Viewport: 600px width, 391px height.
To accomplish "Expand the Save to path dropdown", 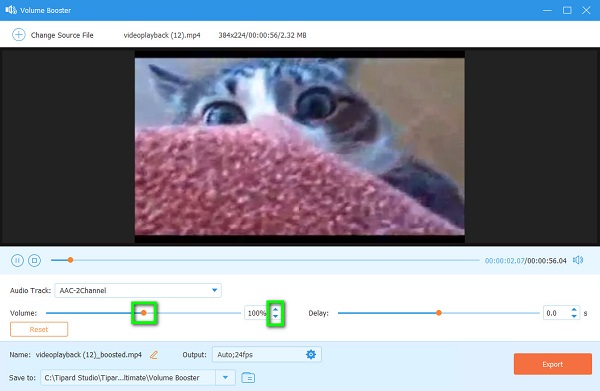I will coord(225,378).
